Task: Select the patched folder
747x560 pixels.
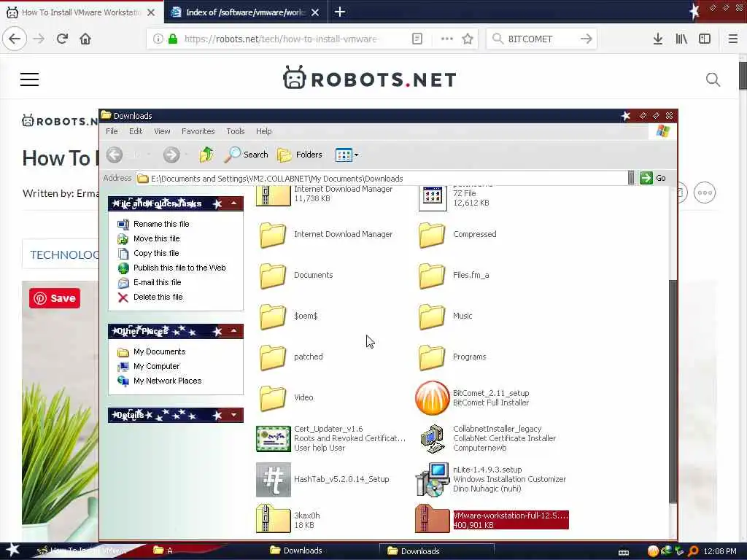Action: pyautogui.click(x=291, y=357)
